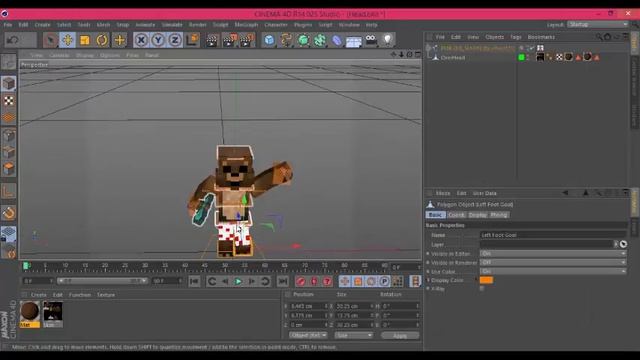The height and width of the screenshot is (360, 640).
Task: Add a Camera object
Action: pyautogui.click(x=371, y=40)
